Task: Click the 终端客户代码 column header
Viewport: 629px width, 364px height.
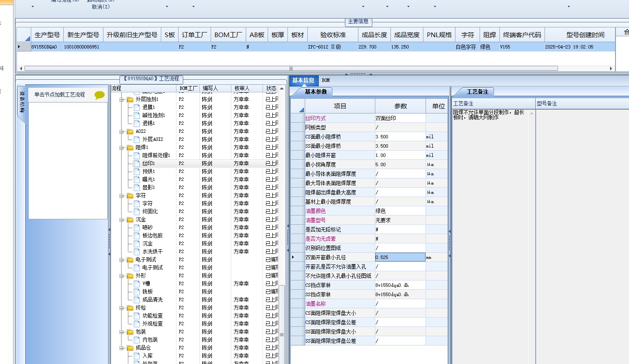Action: [x=522, y=35]
